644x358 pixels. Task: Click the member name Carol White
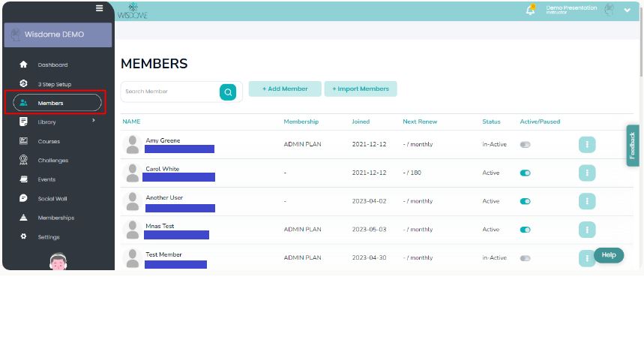point(162,169)
